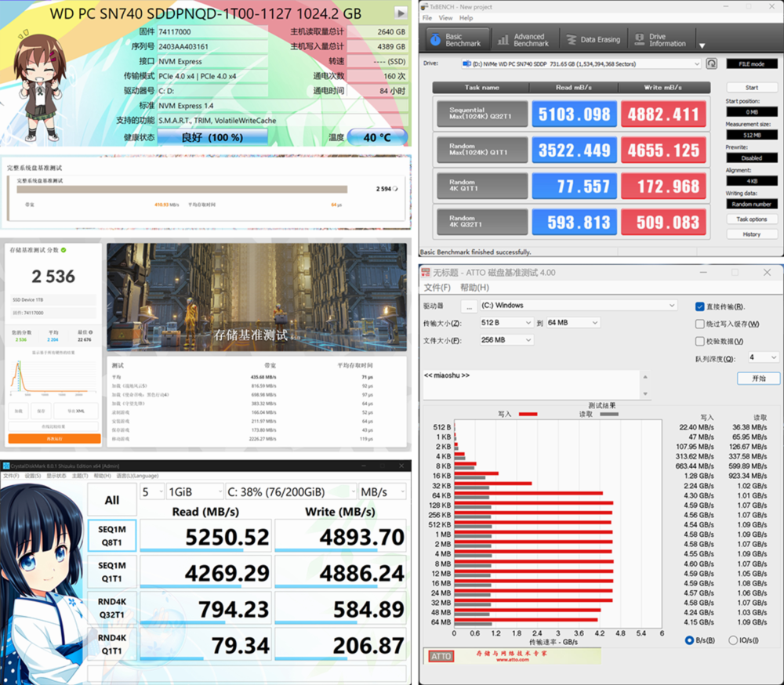
Task: Click the Random 4K Q1T1 task button
Action: (x=482, y=186)
